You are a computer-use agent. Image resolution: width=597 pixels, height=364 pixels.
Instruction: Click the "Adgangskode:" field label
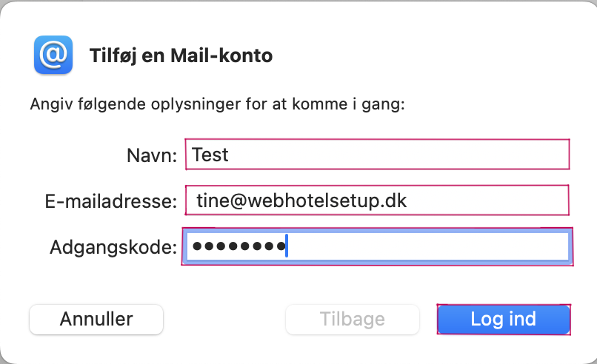tap(113, 247)
